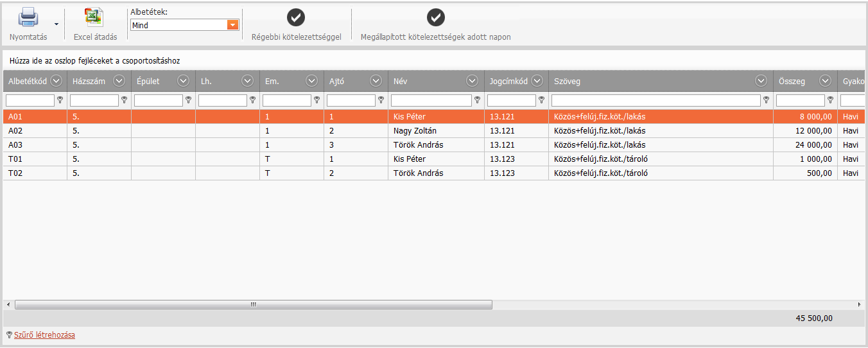Click Közös+felúj.fiz.köt./tároló in row T02
The height and width of the screenshot is (348, 868).
click(x=602, y=173)
